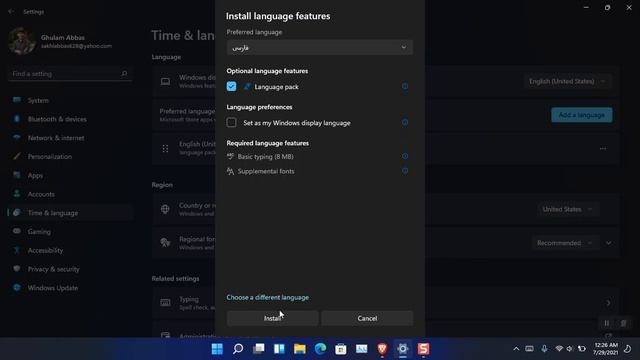Open Windows Update settings

(70, 288)
